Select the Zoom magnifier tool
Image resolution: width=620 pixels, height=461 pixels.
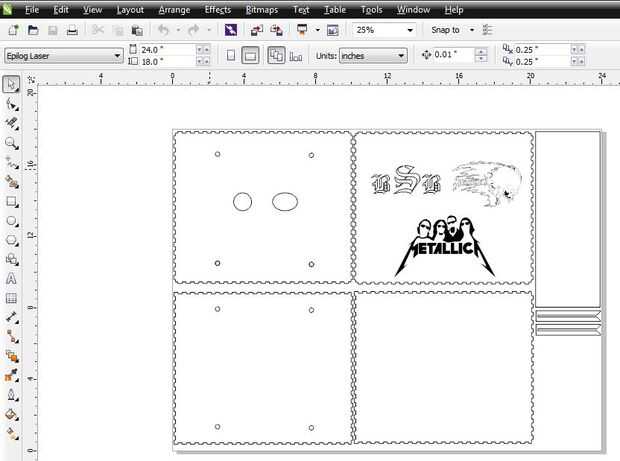(11, 143)
